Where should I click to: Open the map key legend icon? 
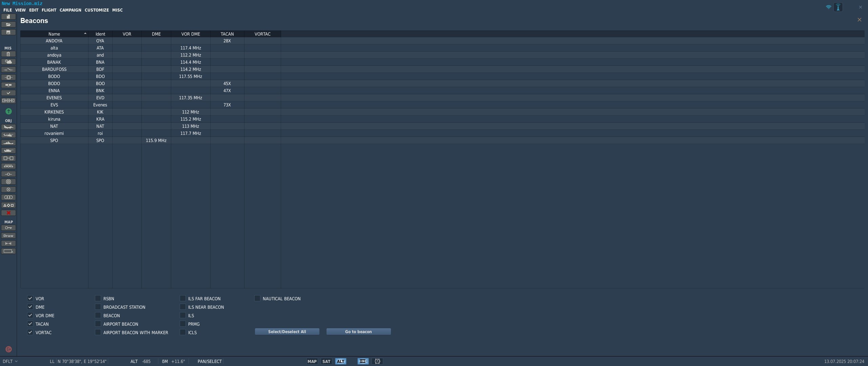click(8, 228)
